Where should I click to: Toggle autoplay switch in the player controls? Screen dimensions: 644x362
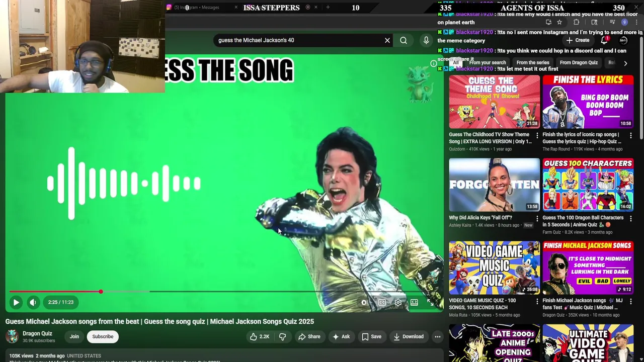364,302
